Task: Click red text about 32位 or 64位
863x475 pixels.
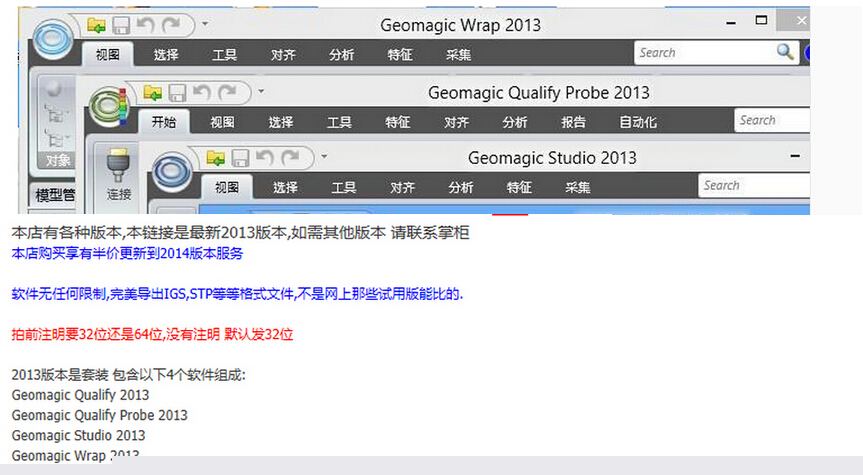Action: 152,334
